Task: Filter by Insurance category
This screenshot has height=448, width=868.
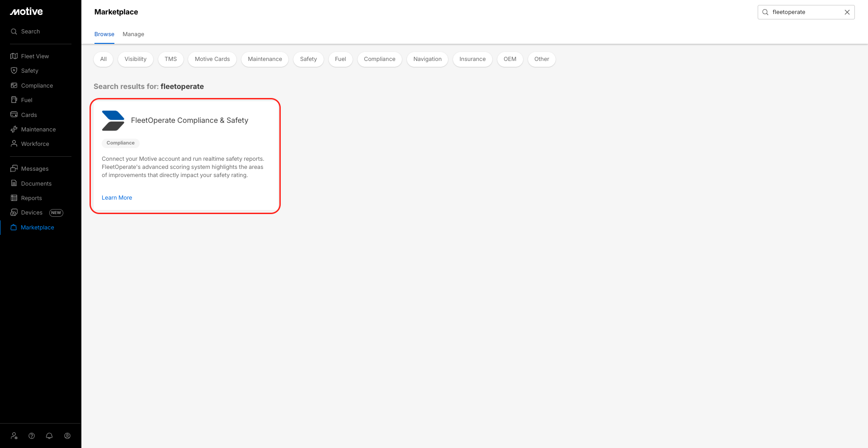Action: 472,59
